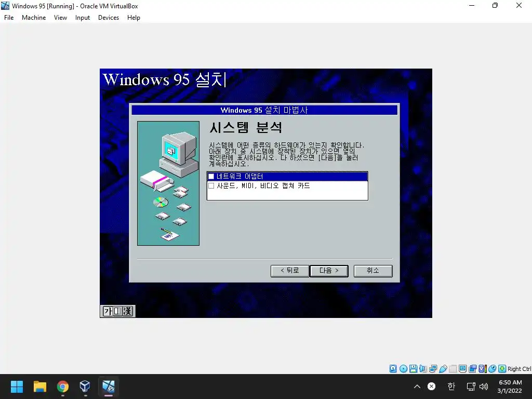Viewport: 532px width, 399px height.
Task: Open the clock showing 6:50 AM
Action: (x=510, y=387)
